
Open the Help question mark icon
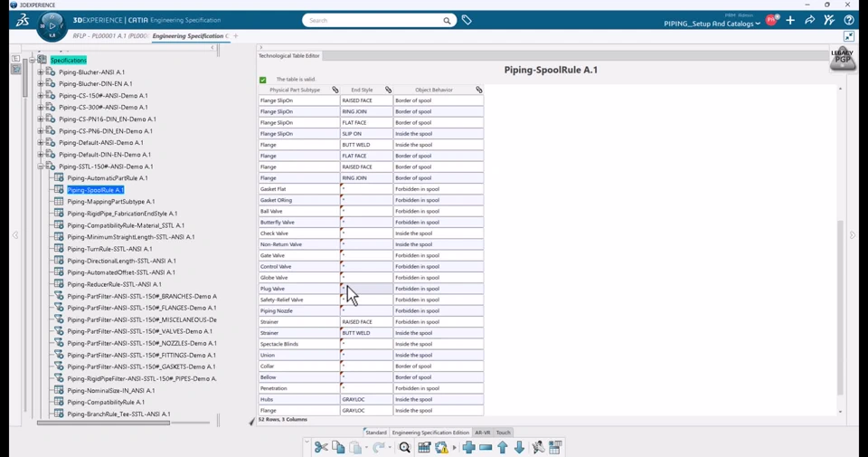849,21
